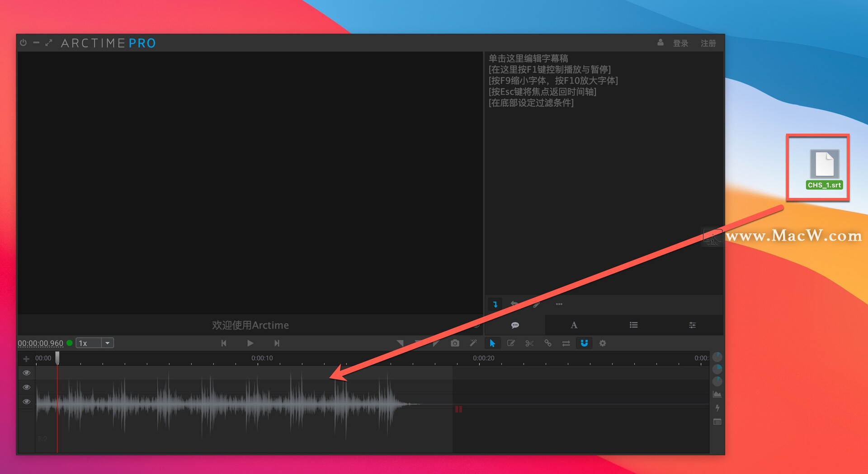This screenshot has width=868, height=474.
Task: Select the arrow pointer tool
Action: coord(492,343)
